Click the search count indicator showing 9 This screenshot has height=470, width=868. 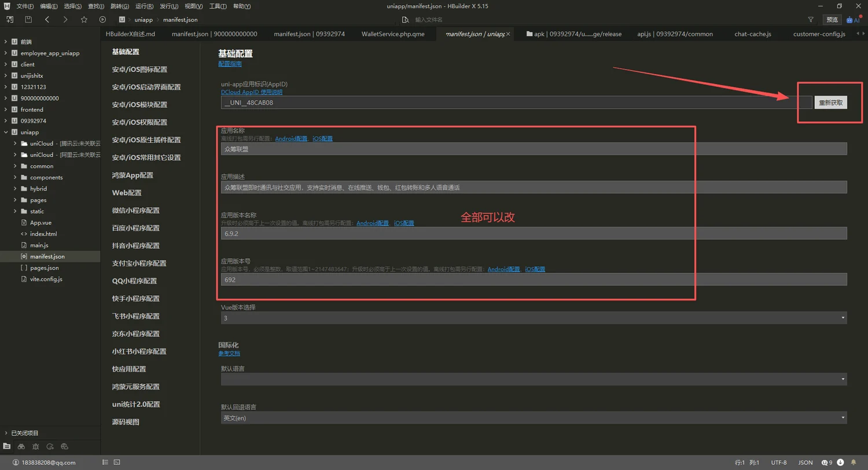tap(827, 462)
